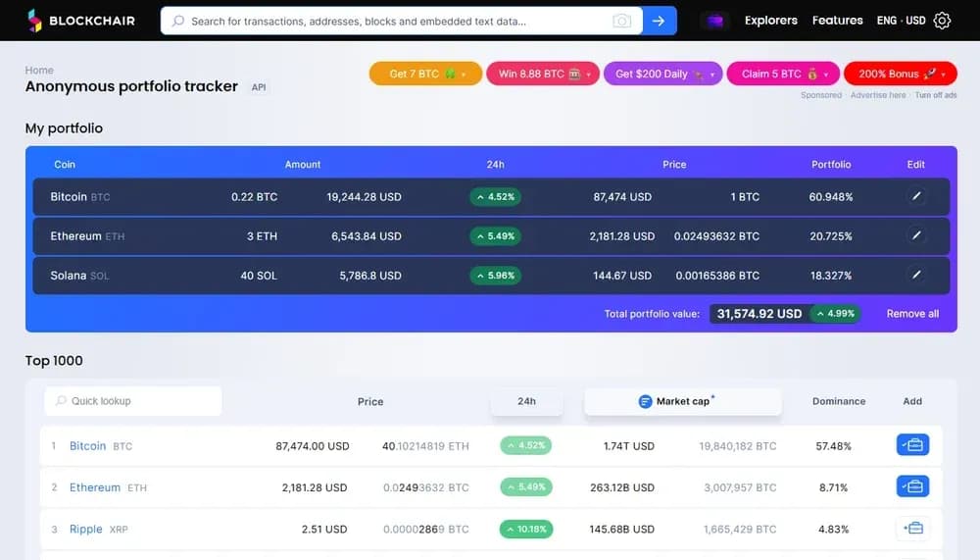Add Ripple to portfolio using briefcase icon
The height and width of the screenshot is (560, 980).
tap(912, 529)
